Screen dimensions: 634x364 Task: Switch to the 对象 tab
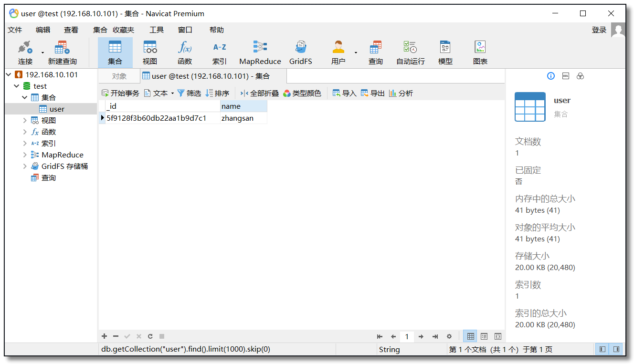[119, 76]
